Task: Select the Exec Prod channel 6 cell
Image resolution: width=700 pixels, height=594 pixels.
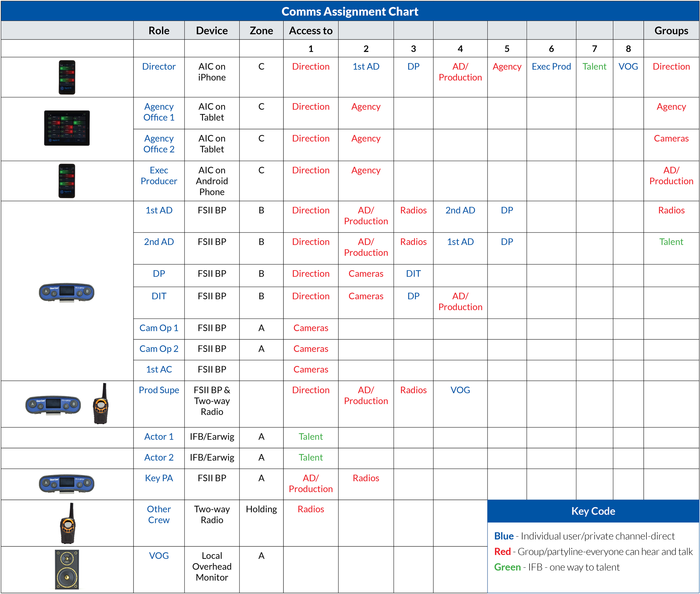Action: coord(551,67)
